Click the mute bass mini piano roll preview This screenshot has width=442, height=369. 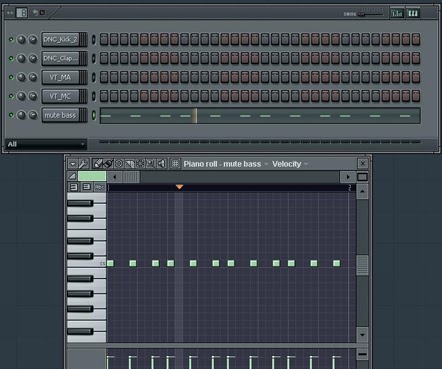(x=260, y=115)
